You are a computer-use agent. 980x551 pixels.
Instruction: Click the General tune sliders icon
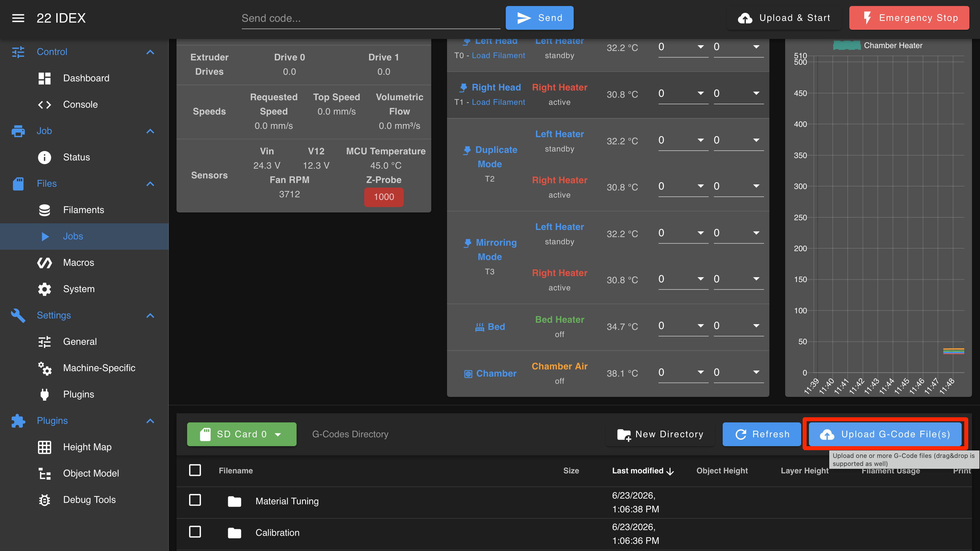[44, 342]
